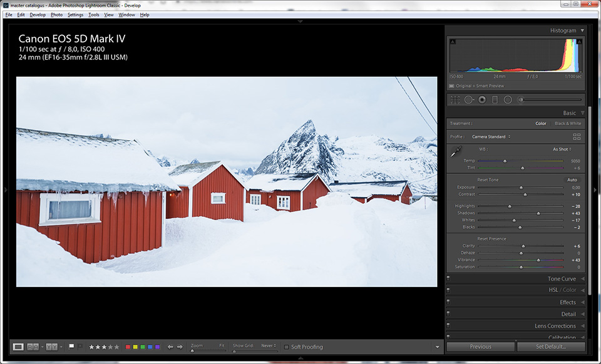The height and width of the screenshot is (364, 601).
Task: Toggle the Effects panel on/off switch
Action: click(x=448, y=301)
